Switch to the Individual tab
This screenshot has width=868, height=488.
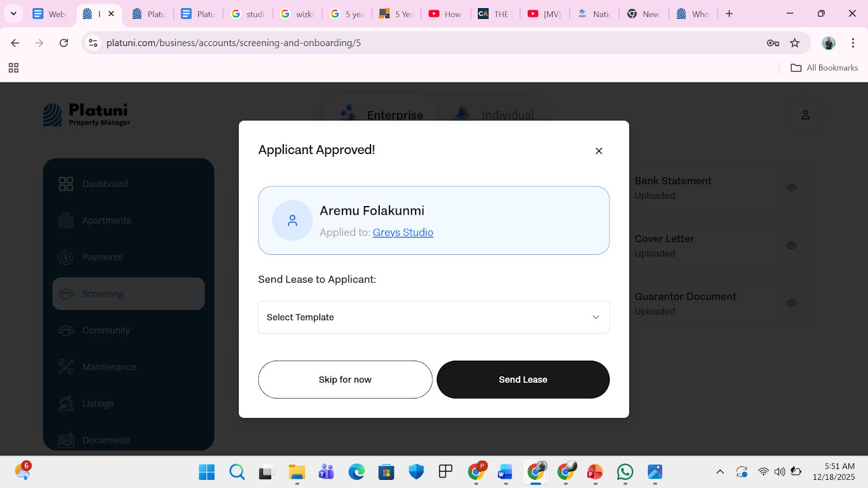pos(494,114)
